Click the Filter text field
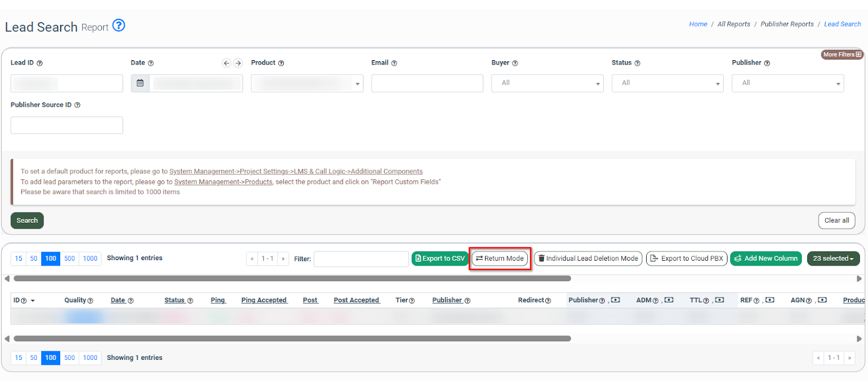Screen dimensions: 868x381 click(x=361, y=259)
